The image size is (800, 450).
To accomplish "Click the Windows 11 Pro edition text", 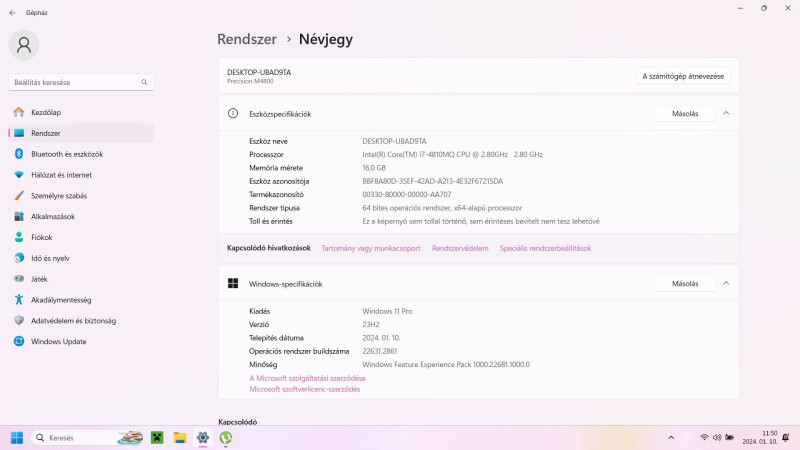I will (387, 311).
